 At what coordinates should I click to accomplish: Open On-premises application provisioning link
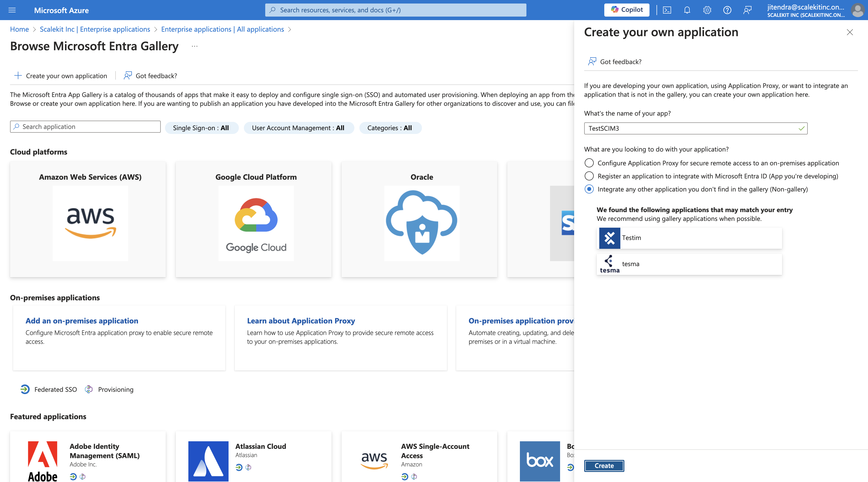521,321
